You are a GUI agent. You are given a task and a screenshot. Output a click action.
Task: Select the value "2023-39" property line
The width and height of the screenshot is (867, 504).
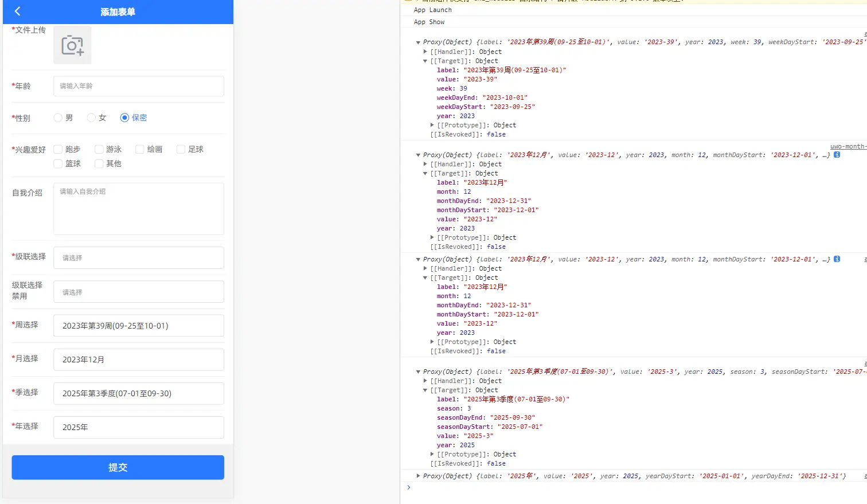point(467,79)
